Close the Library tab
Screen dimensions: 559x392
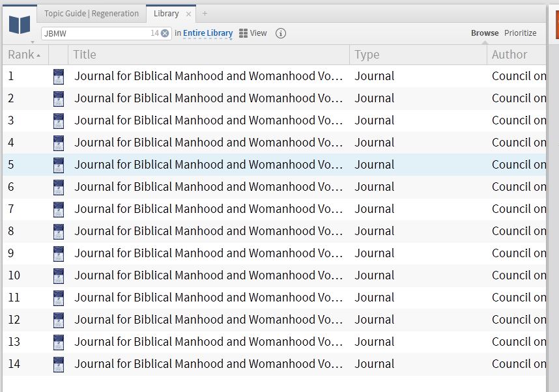pyautogui.click(x=188, y=14)
